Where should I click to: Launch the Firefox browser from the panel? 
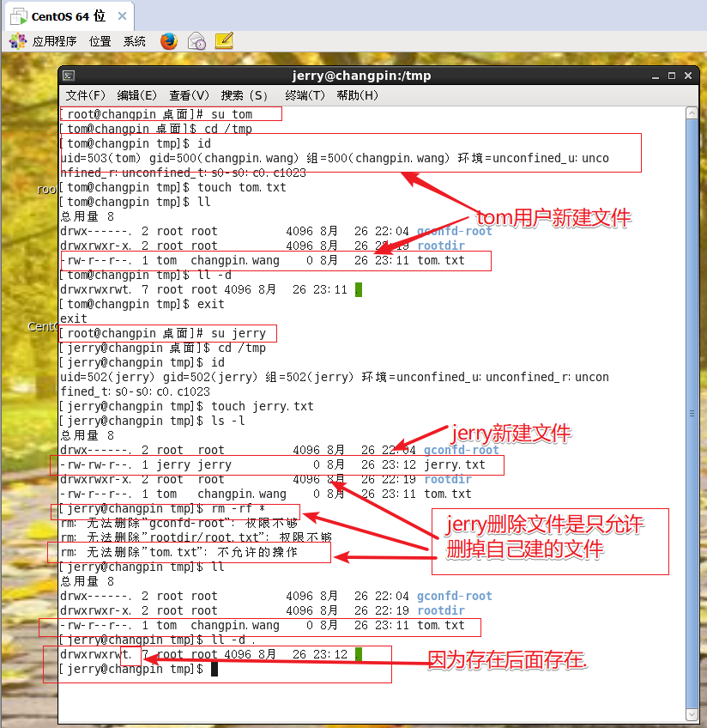pyautogui.click(x=169, y=41)
